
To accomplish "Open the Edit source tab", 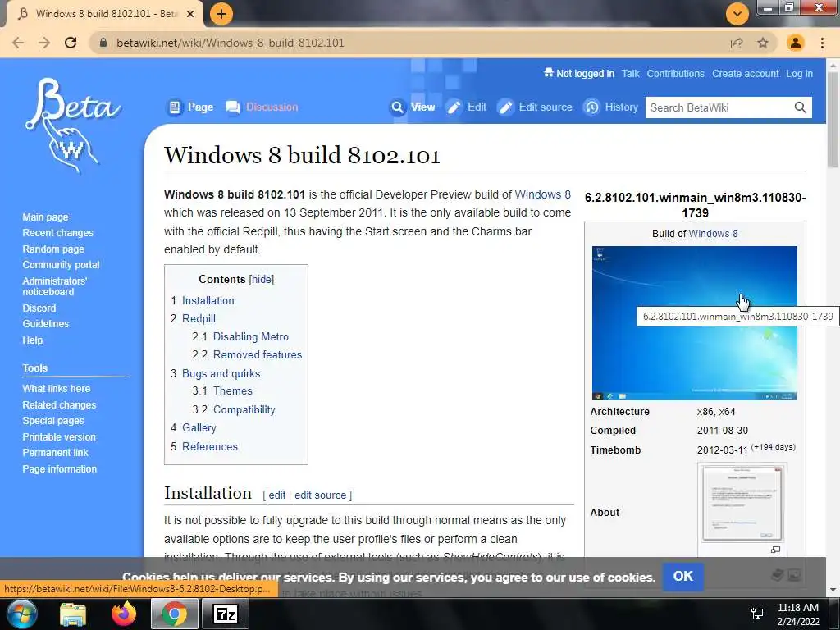I will [x=535, y=107].
